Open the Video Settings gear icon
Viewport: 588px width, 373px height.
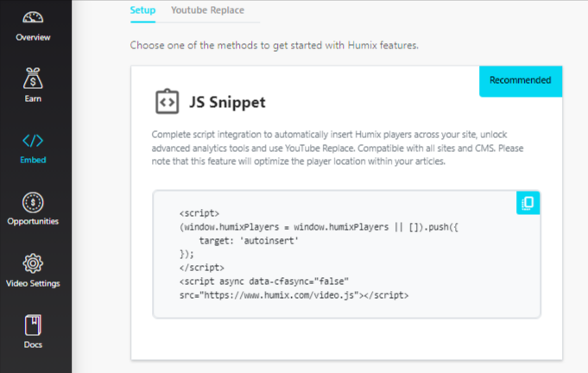point(33,263)
